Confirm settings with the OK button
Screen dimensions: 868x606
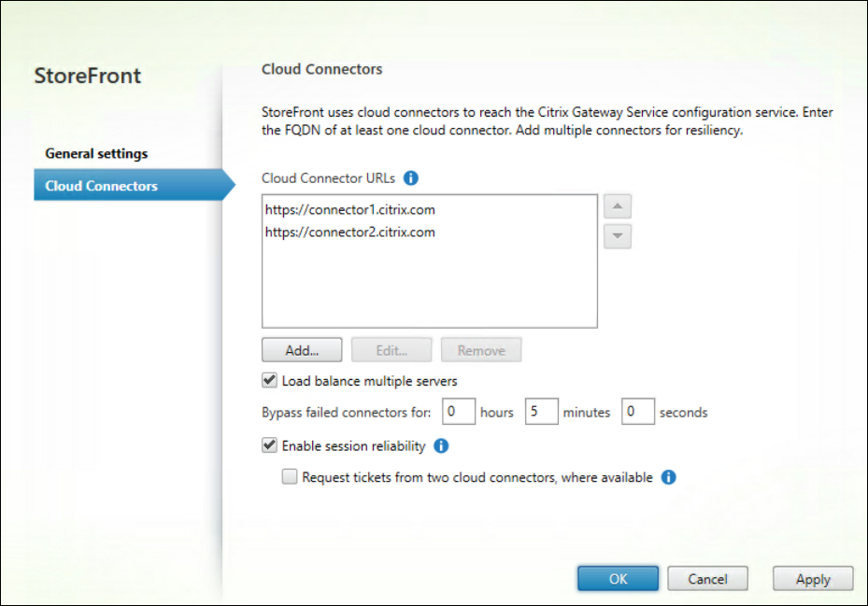click(618, 579)
